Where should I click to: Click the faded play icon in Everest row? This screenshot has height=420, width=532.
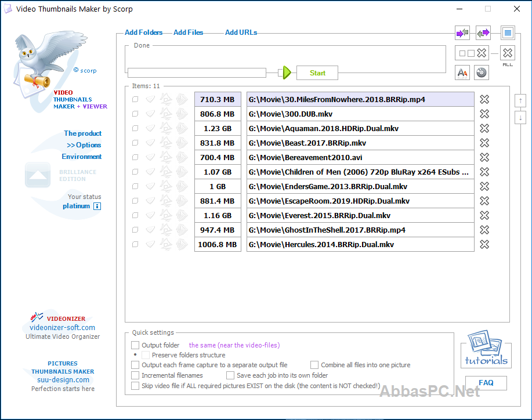[182, 215]
